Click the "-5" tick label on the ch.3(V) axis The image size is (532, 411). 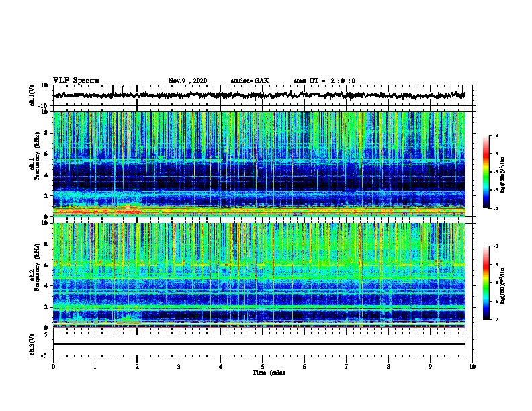(x=46, y=355)
